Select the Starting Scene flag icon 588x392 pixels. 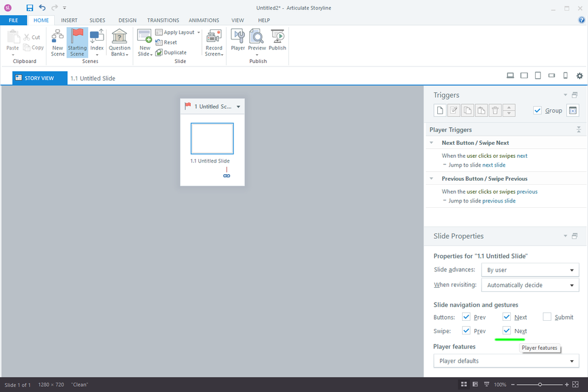tap(77, 38)
